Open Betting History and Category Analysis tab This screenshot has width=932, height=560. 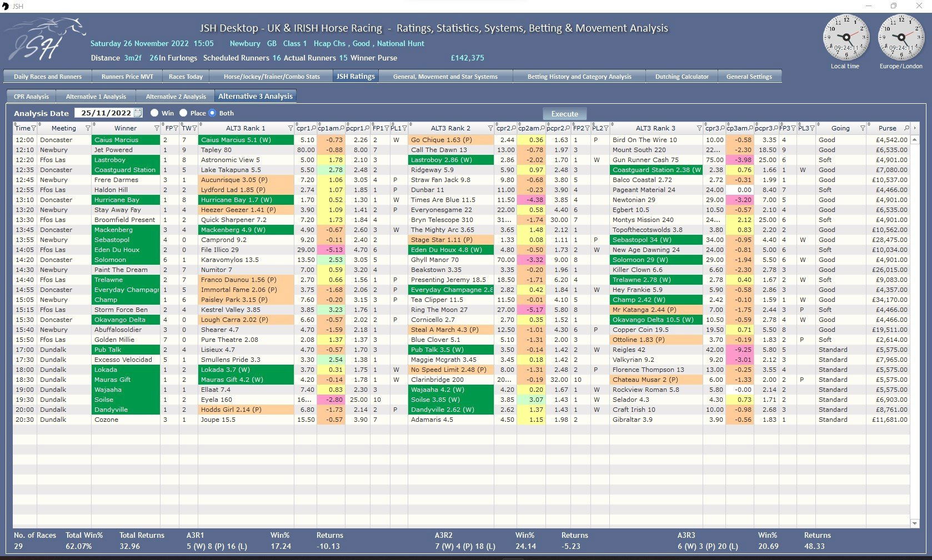[x=579, y=77]
